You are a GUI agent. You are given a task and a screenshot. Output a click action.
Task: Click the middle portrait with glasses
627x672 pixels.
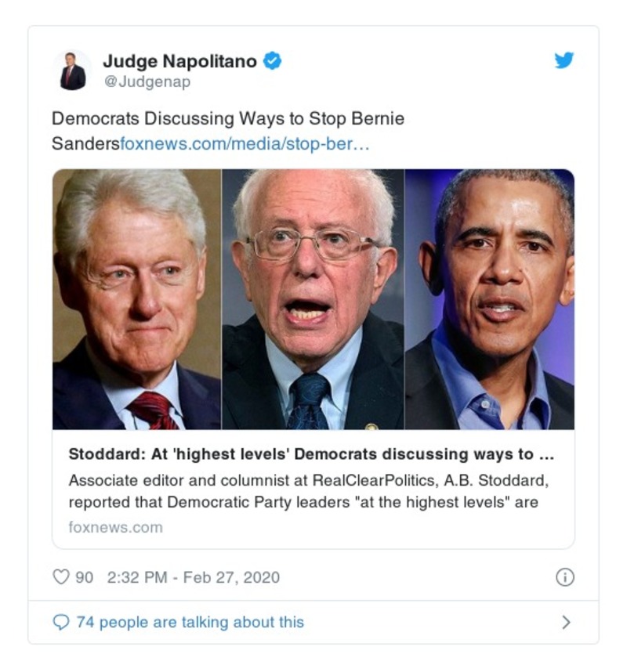[313, 299]
